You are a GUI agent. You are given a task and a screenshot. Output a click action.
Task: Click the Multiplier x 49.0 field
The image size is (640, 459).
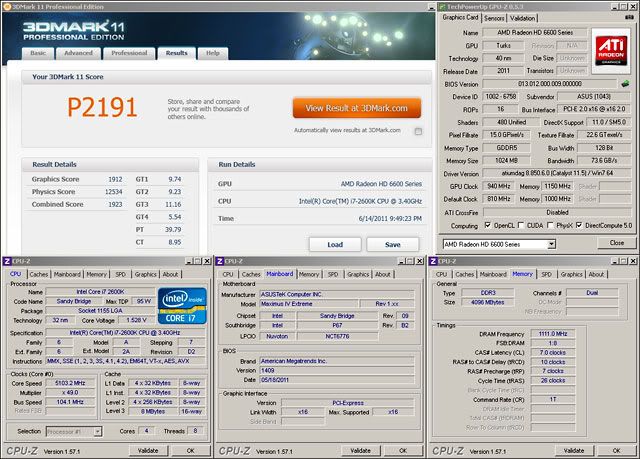coord(70,392)
